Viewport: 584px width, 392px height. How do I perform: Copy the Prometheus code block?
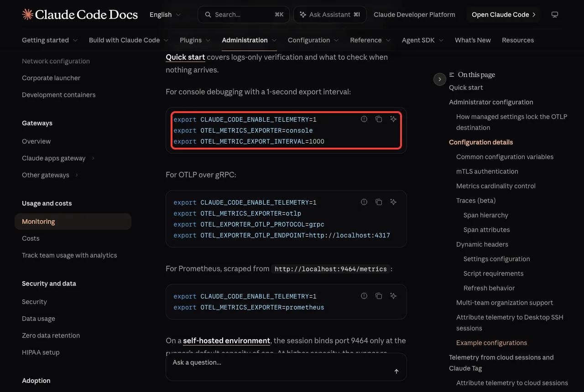point(379,296)
